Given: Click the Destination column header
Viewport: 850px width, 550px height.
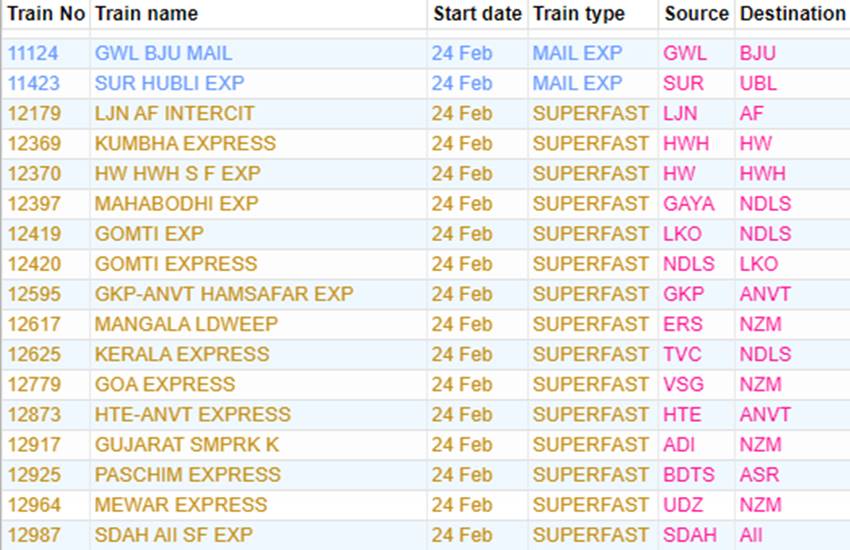Looking at the screenshot, I should click(x=792, y=14).
